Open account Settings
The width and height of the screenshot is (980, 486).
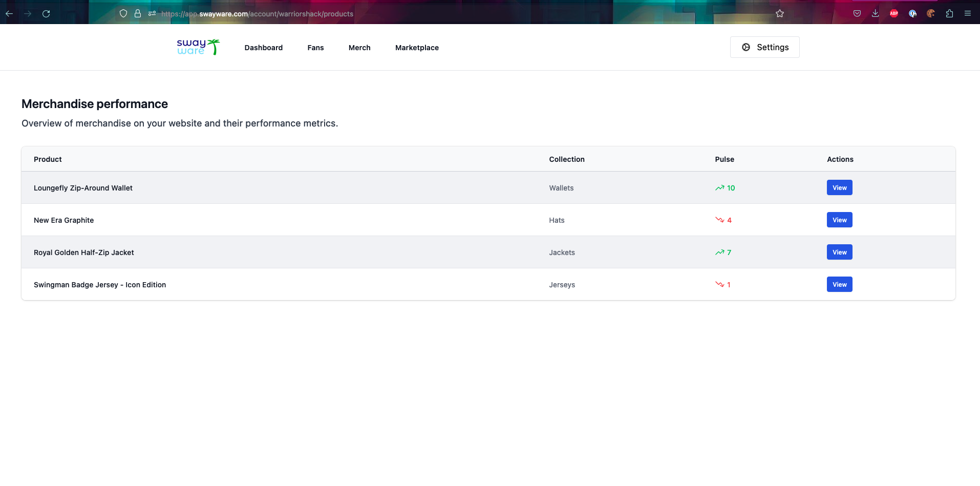click(x=765, y=47)
